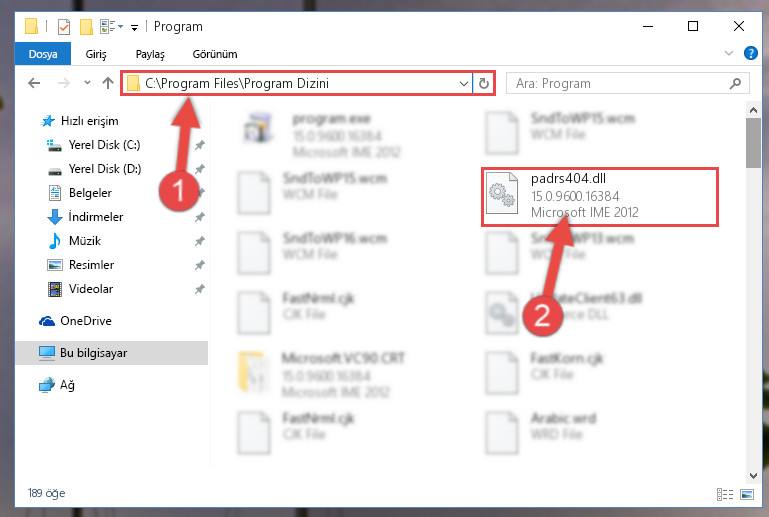
Task: Click the Properties quick access icon
Action: click(64, 26)
